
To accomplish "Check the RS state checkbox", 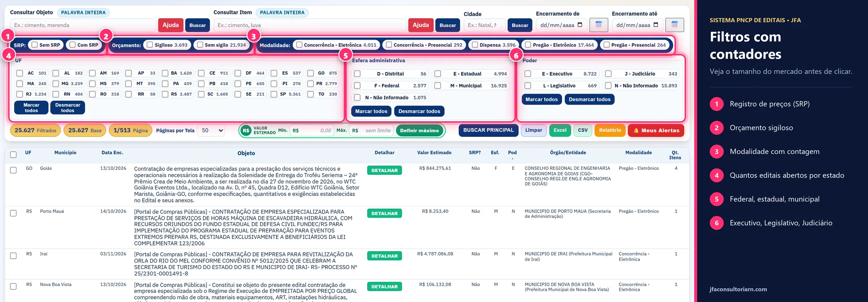I will point(165,94).
